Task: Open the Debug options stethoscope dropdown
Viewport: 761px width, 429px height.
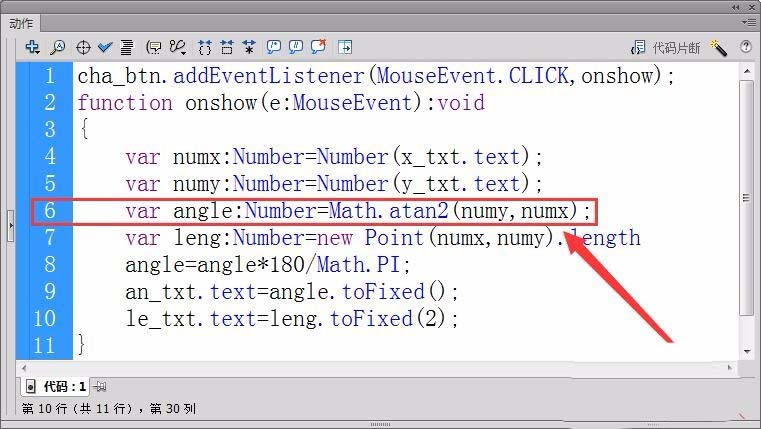Action: point(178,47)
